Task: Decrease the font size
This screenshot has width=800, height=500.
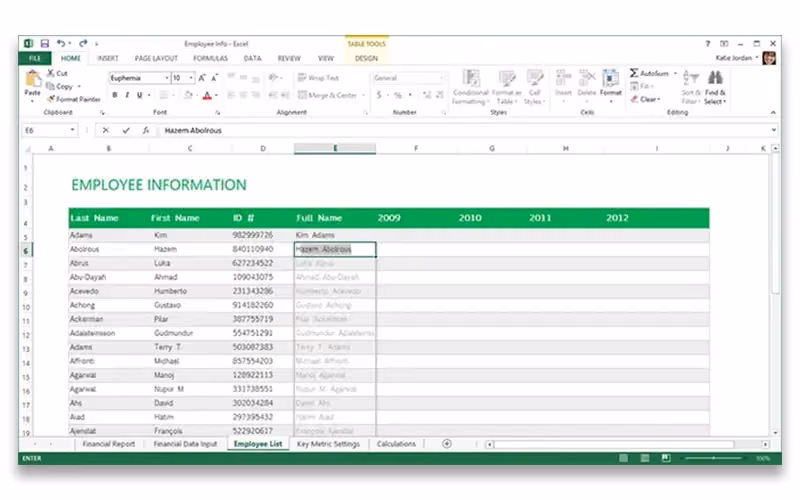Action: [214, 78]
